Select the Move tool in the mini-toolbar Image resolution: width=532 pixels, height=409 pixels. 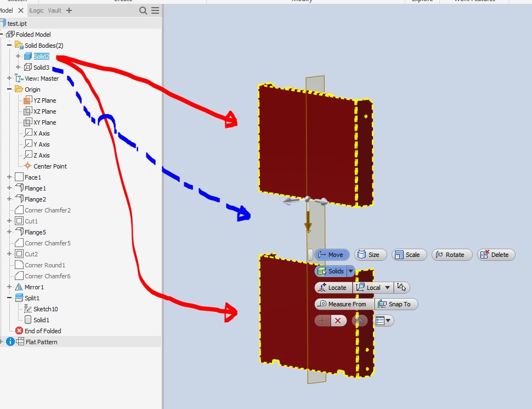coord(332,254)
